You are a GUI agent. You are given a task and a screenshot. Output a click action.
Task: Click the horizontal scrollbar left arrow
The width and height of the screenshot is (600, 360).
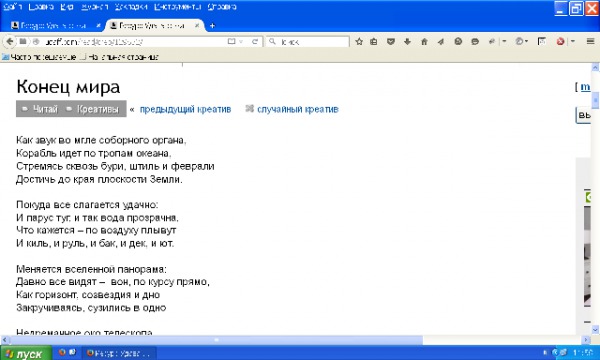pos(5,340)
